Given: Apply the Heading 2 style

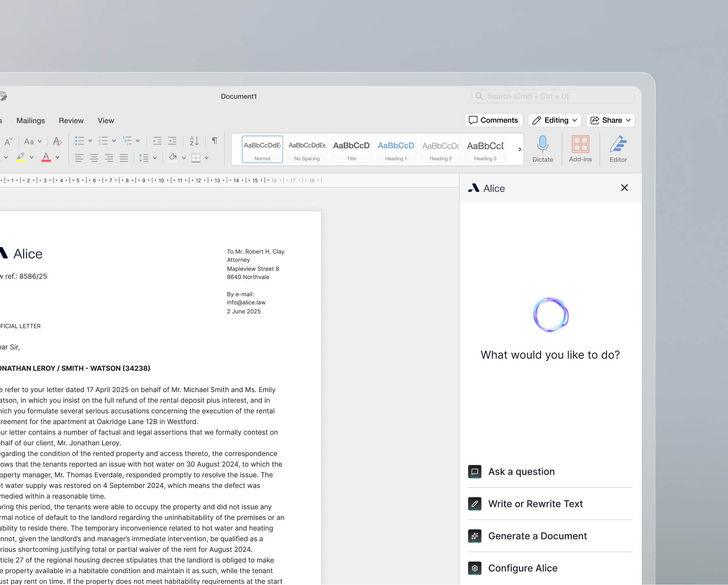Looking at the screenshot, I should tap(441, 150).
